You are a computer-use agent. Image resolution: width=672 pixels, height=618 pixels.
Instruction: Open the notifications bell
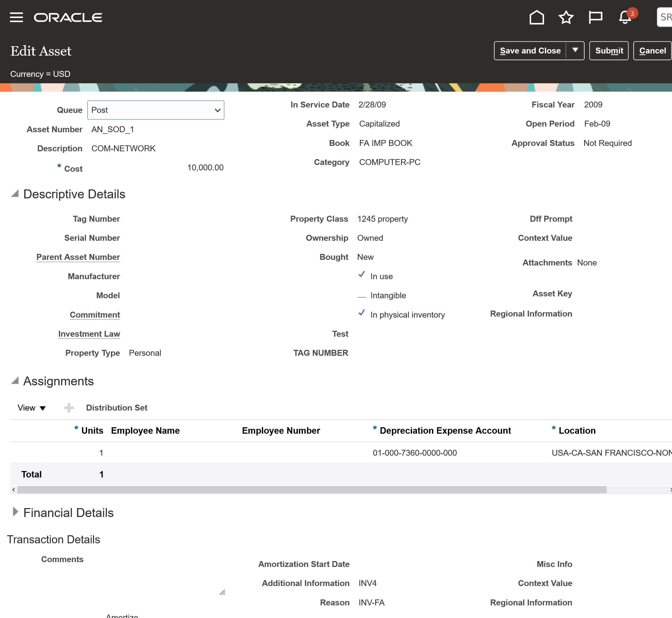point(625,17)
